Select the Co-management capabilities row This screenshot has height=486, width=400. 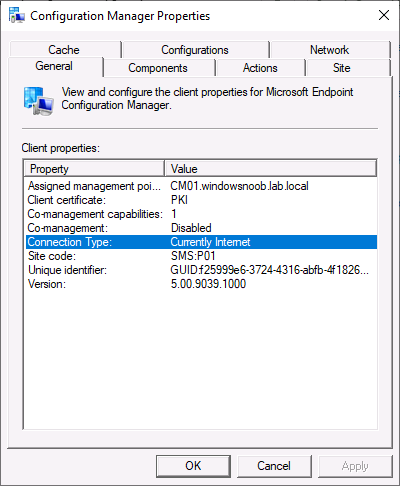coord(201,214)
